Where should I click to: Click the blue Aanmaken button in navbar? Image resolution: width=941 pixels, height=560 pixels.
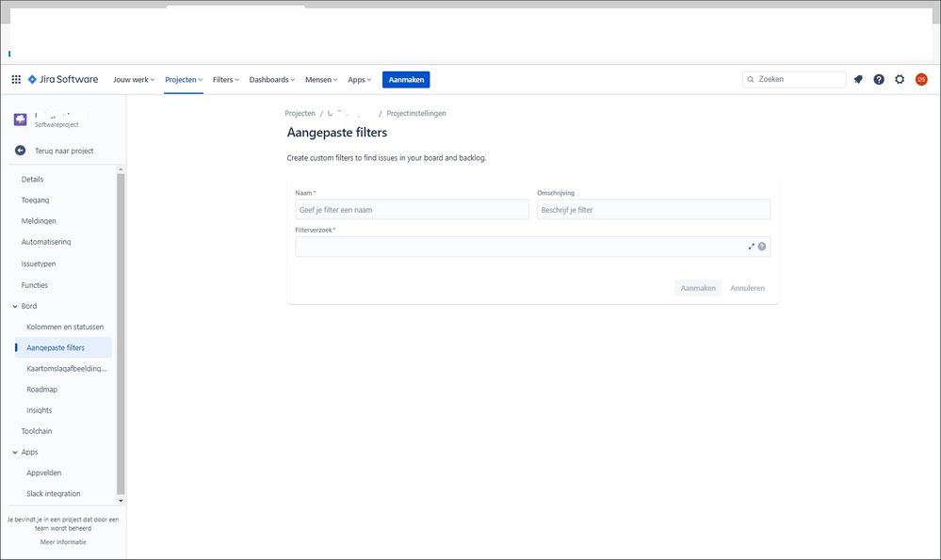pos(406,79)
